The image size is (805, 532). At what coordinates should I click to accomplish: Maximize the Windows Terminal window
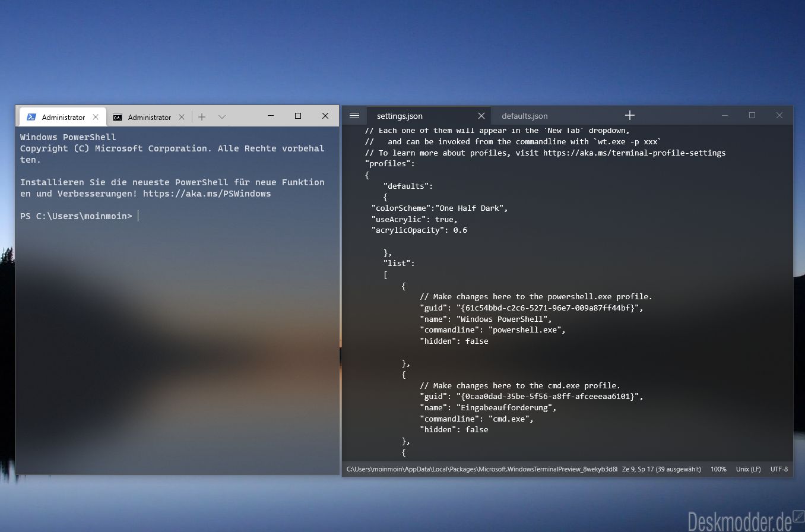tap(298, 116)
